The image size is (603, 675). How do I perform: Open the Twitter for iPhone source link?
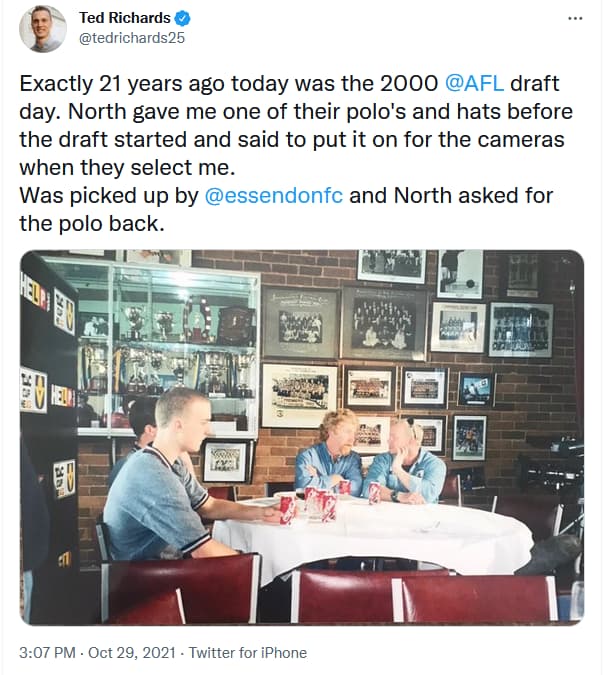pos(248,653)
